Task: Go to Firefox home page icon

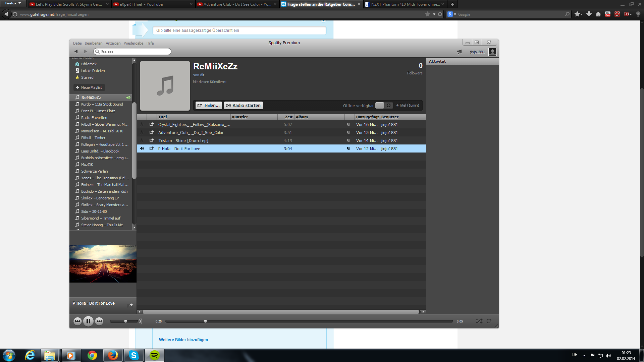Action: pos(598,14)
